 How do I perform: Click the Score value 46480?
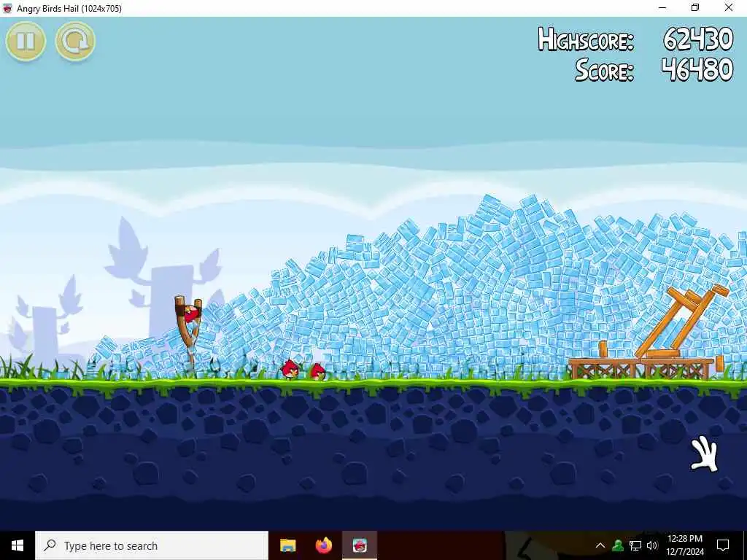697,69
